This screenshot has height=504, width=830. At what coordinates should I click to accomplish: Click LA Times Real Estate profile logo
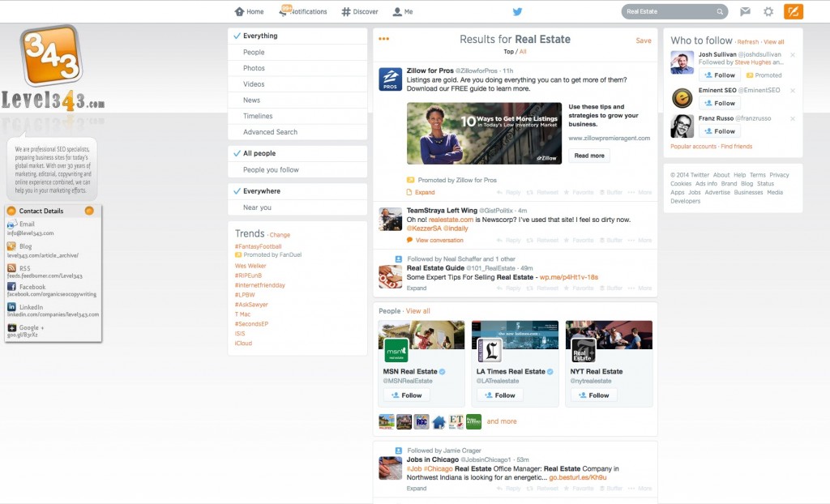coord(489,351)
